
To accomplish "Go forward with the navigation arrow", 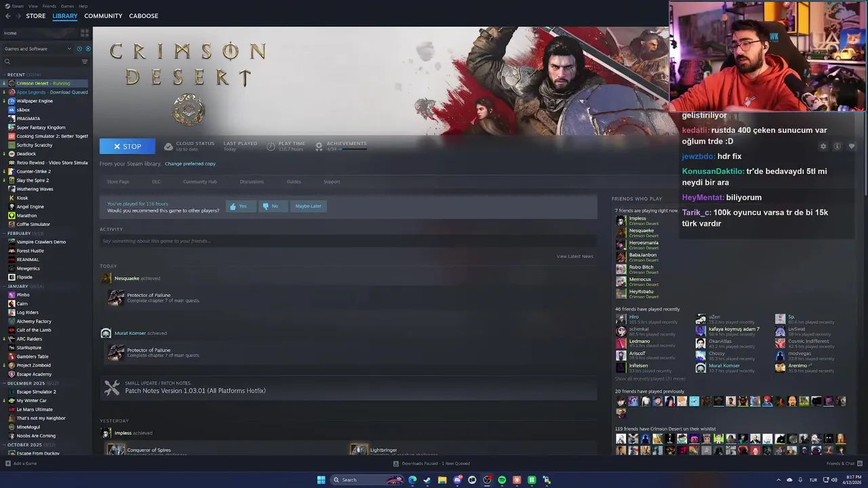I will (x=18, y=16).
